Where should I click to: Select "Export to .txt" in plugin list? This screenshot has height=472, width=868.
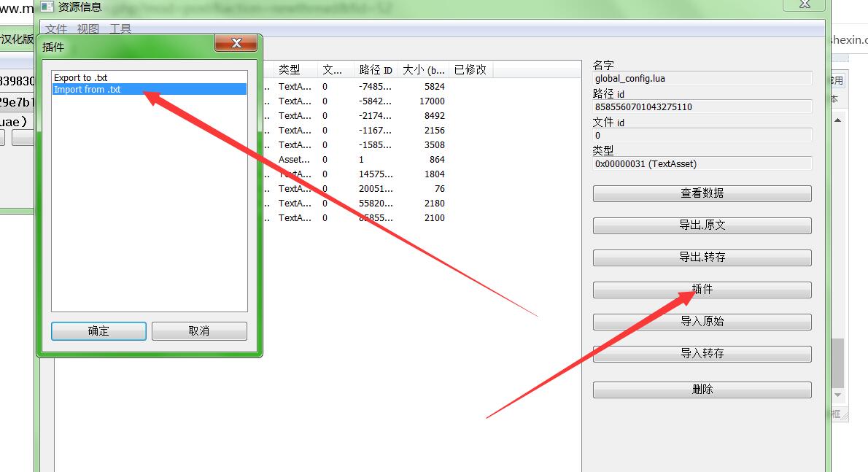coord(81,78)
